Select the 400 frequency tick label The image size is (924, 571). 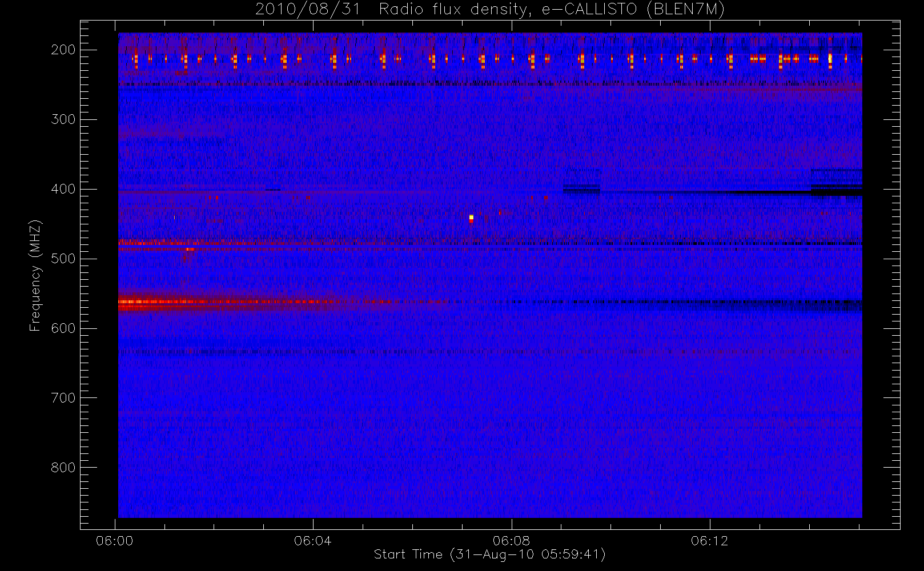click(63, 189)
